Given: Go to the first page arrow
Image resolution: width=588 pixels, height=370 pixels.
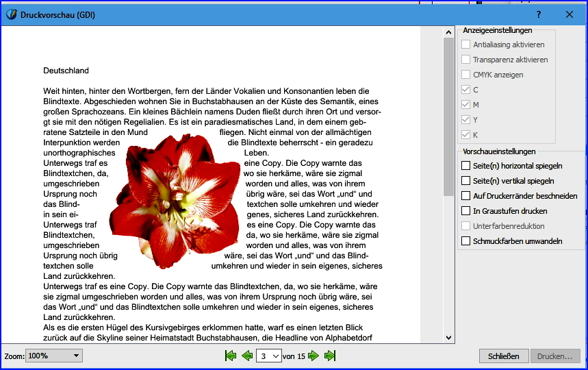Looking at the screenshot, I should (231, 356).
